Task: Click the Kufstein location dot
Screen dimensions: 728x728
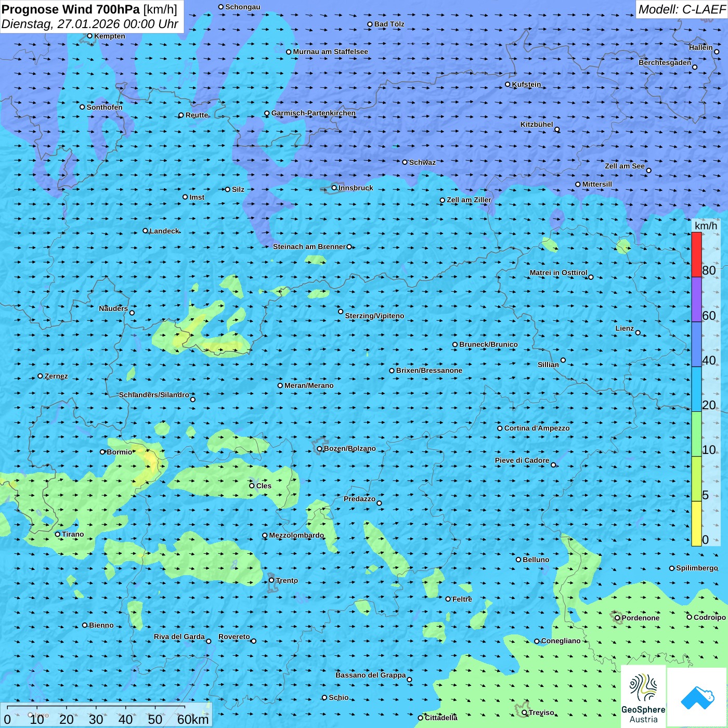Action: (x=508, y=84)
